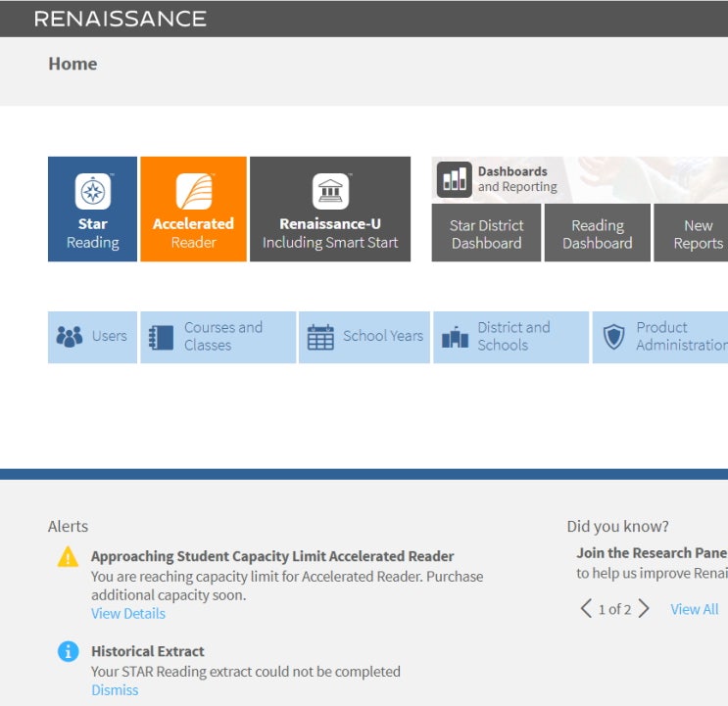Viewport: 728px width, 706px height.
Task: Click the blue Historical Extract info icon
Action: 68,652
